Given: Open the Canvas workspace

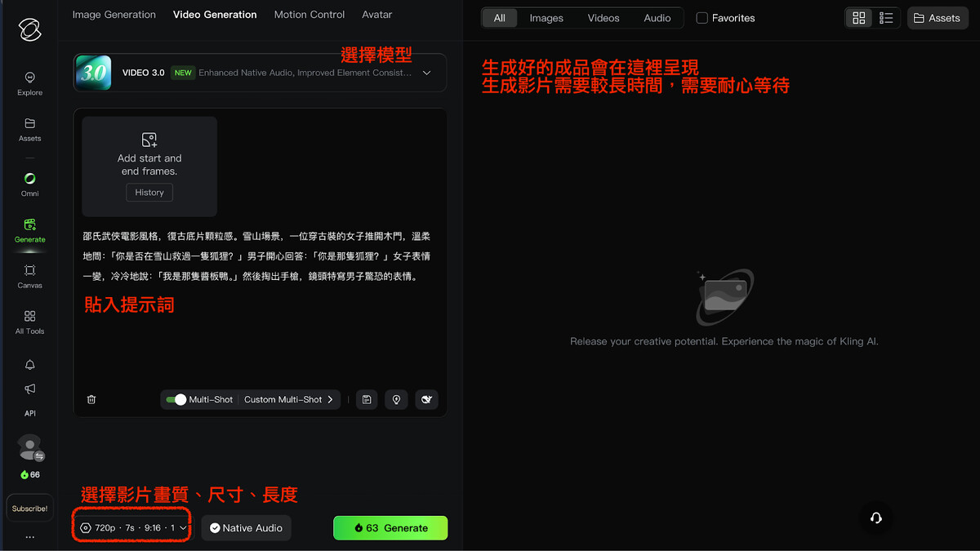Looking at the screenshot, I should coord(29,276).
